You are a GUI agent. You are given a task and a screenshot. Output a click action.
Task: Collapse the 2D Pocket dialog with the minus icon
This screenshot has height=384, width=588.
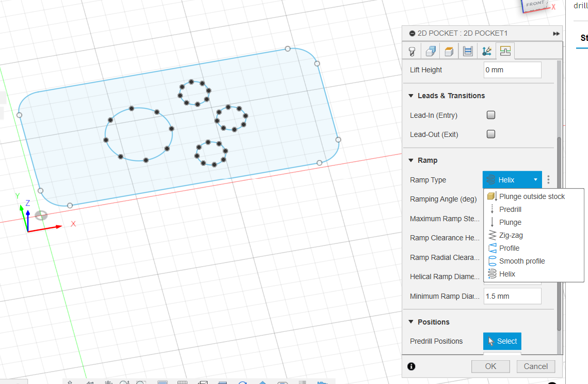click(x=412, y=34)
